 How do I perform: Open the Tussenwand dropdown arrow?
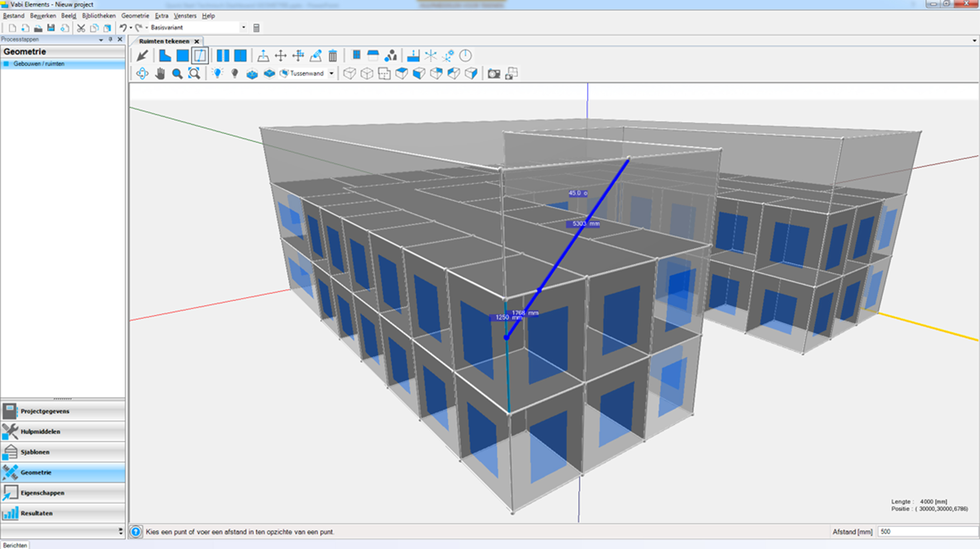point(331,73)
